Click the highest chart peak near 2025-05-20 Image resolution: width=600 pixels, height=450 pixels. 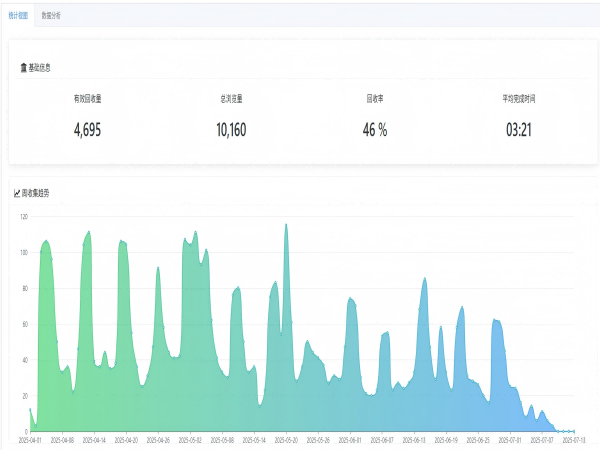pos(286,226)
